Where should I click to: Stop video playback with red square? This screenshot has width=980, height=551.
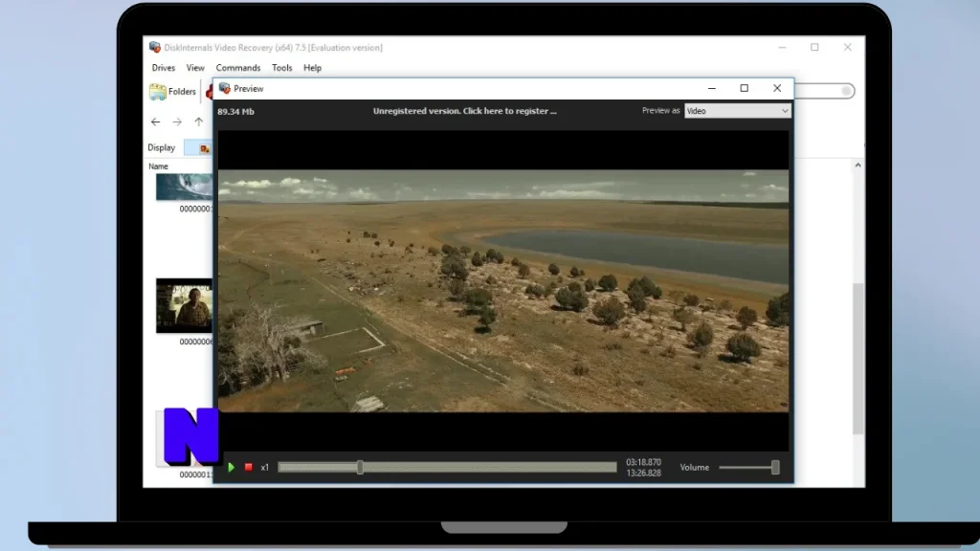(248, 467)
